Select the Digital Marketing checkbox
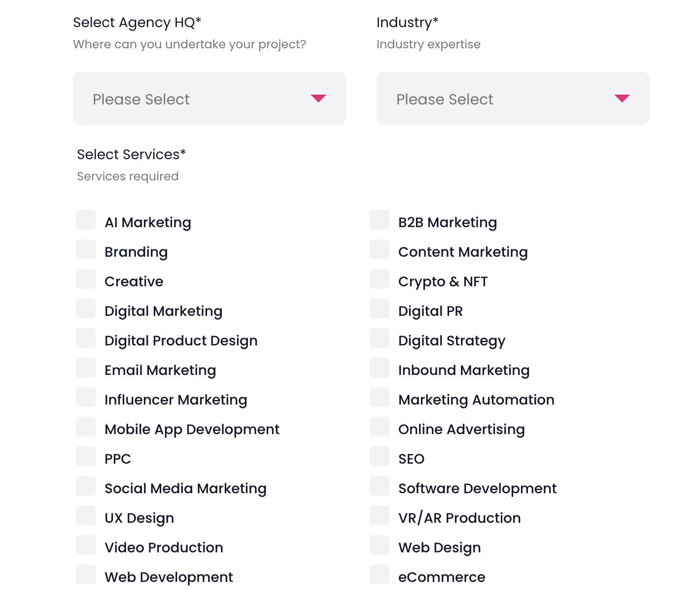The image size is (700, 609). pyautogui.click(x=86, y=308)
